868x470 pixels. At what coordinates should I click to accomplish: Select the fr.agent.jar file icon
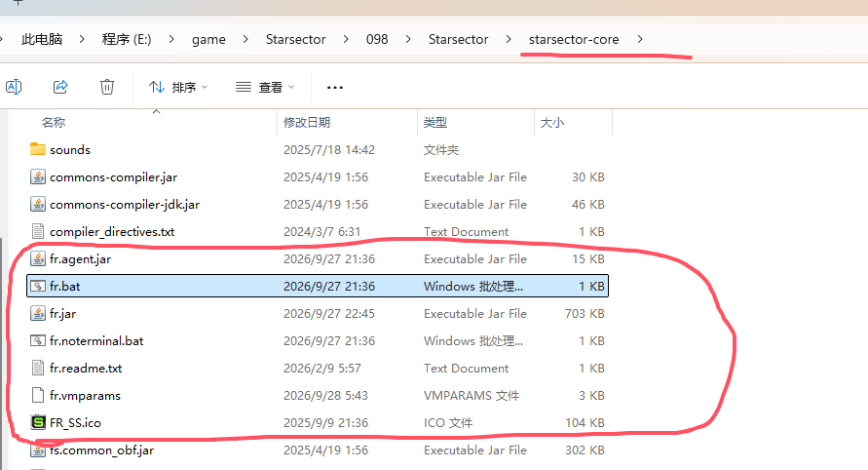pyautogui.click(x=38, y=258)
